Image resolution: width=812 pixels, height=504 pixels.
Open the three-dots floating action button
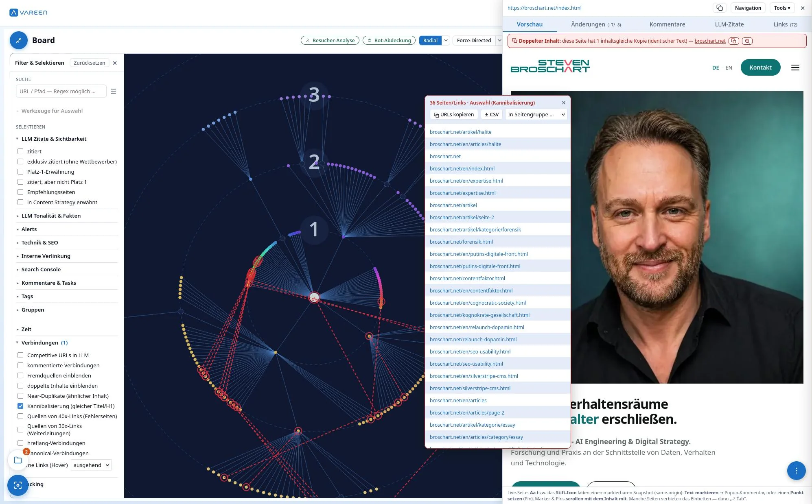click(796, 471)
